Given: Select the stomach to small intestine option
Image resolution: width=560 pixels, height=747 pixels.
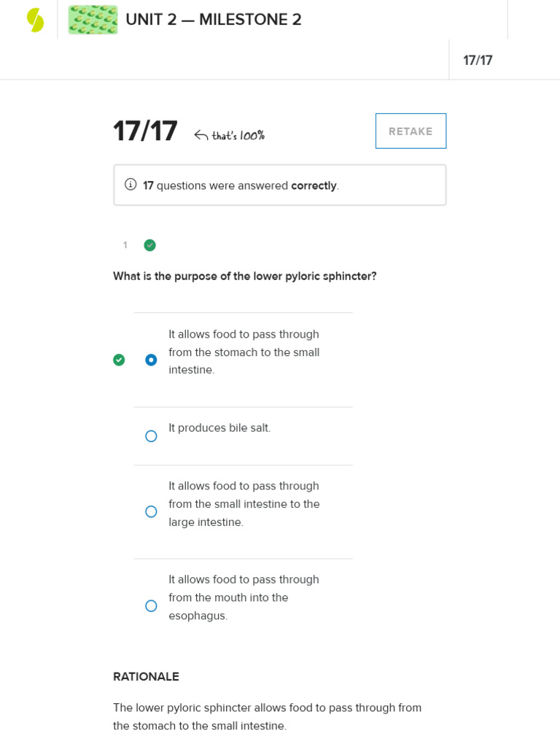Looking at the screenshot, I should tap(151, 360).
